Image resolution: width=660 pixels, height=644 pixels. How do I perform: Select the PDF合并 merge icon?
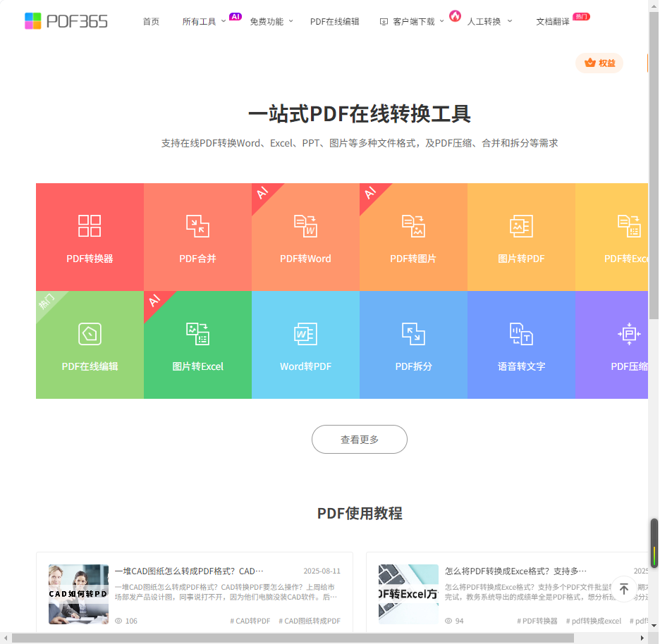197,226
